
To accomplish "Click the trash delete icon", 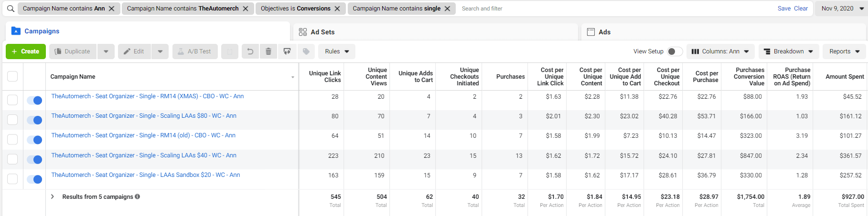I will (268, 51).
